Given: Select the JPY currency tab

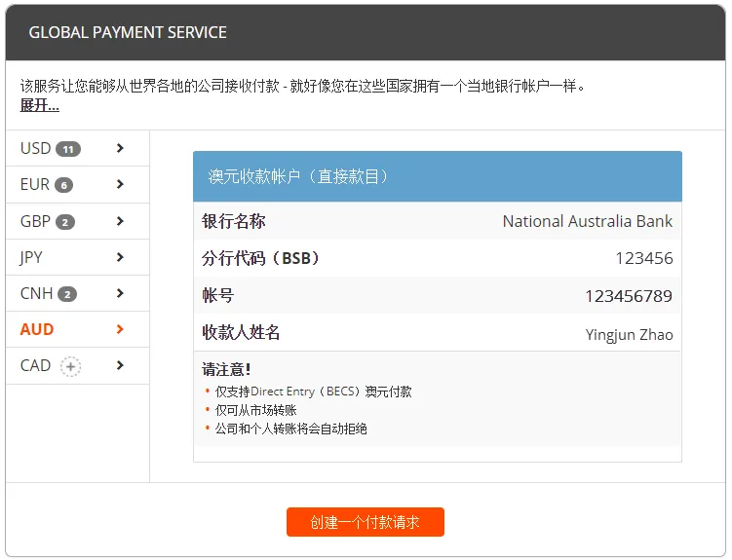Looking at the screenshot, I should click(x=78, y=257).
